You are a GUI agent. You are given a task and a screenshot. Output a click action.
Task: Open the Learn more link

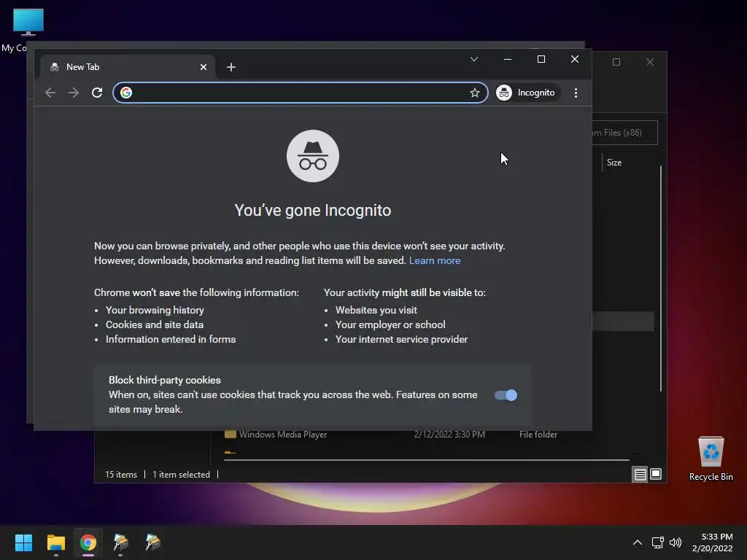click(435, 260)
